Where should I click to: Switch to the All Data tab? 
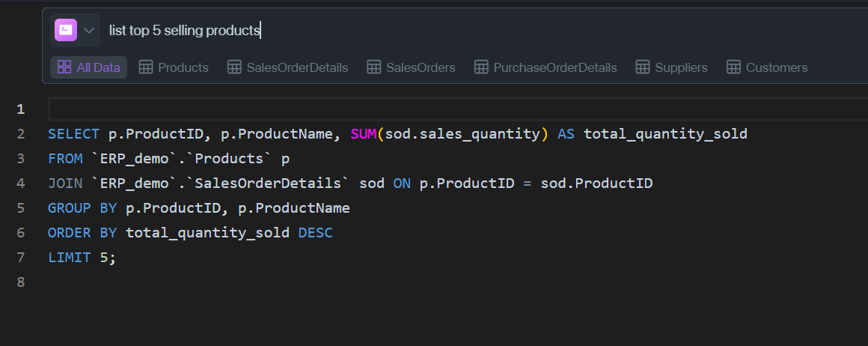coord(88,67)
